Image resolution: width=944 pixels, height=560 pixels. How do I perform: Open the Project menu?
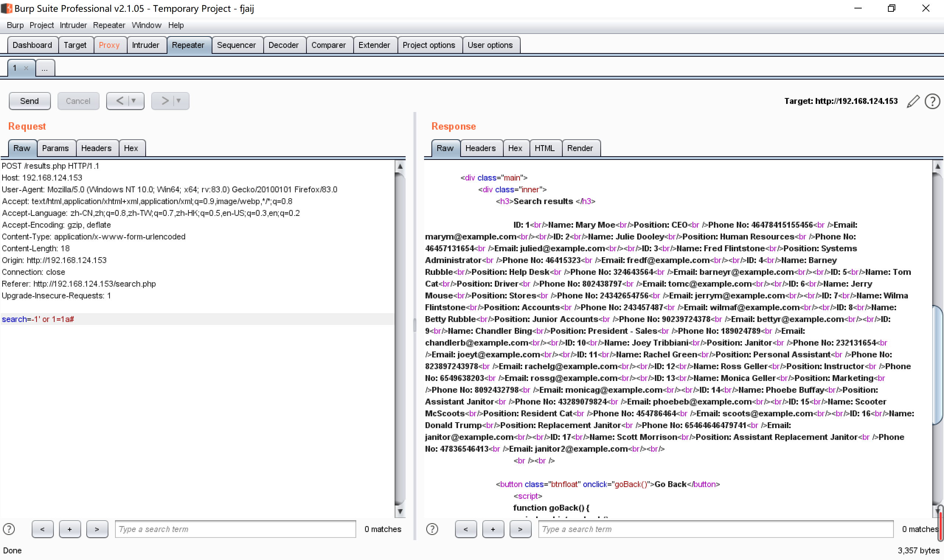coord(42,25)
